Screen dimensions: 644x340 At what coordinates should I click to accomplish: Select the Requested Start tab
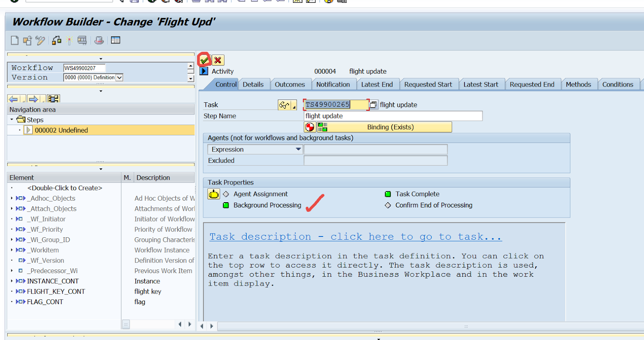(x=428, y=85)
